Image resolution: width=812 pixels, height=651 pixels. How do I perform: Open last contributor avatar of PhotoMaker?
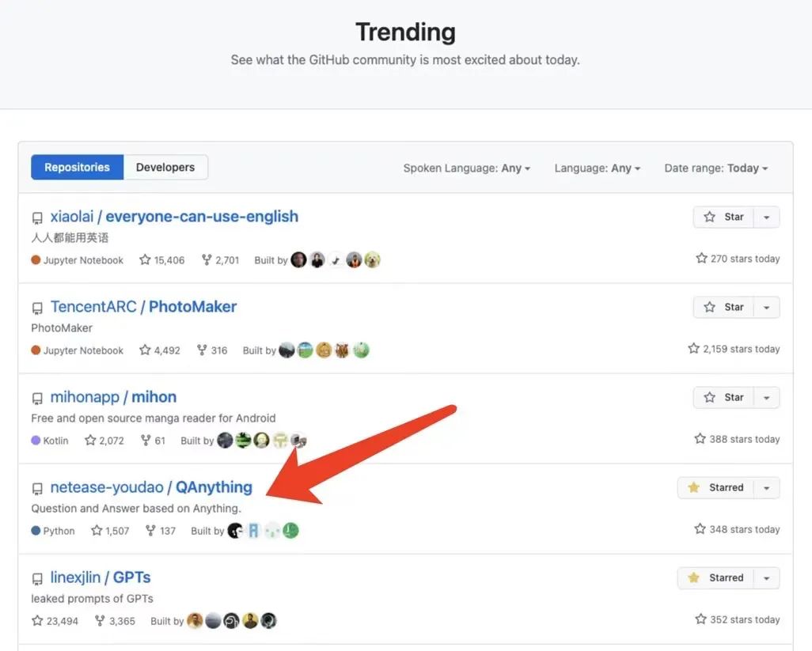click(x=361, y=350)
